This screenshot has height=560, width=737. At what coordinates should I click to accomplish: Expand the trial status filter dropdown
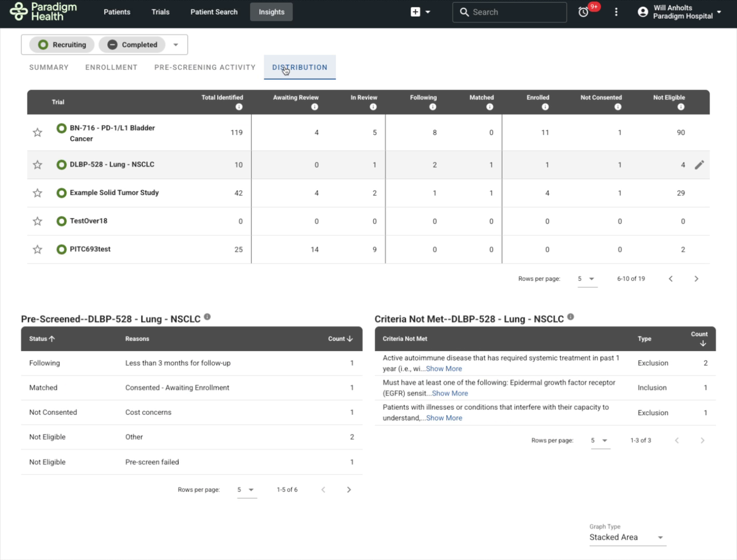[x=176, y=45]
